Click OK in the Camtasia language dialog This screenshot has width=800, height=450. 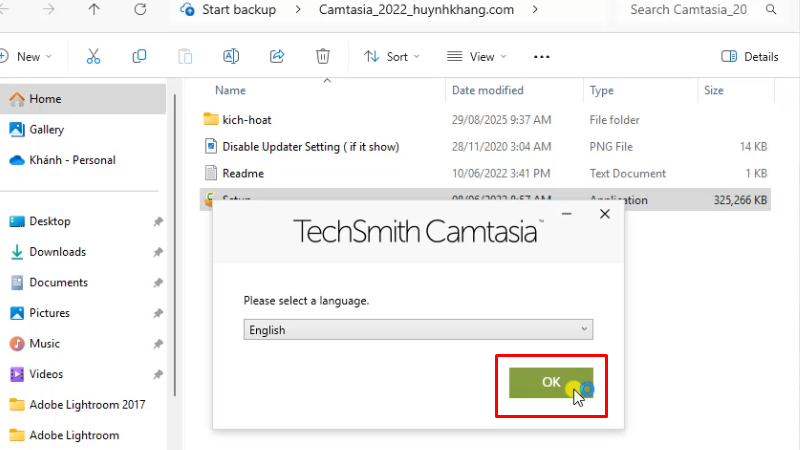551,383
